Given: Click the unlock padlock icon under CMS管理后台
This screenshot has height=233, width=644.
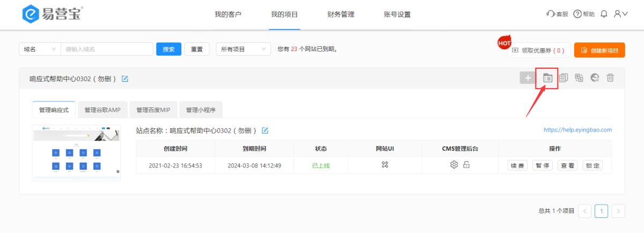Looking at the screenshot, I should 467,165.
